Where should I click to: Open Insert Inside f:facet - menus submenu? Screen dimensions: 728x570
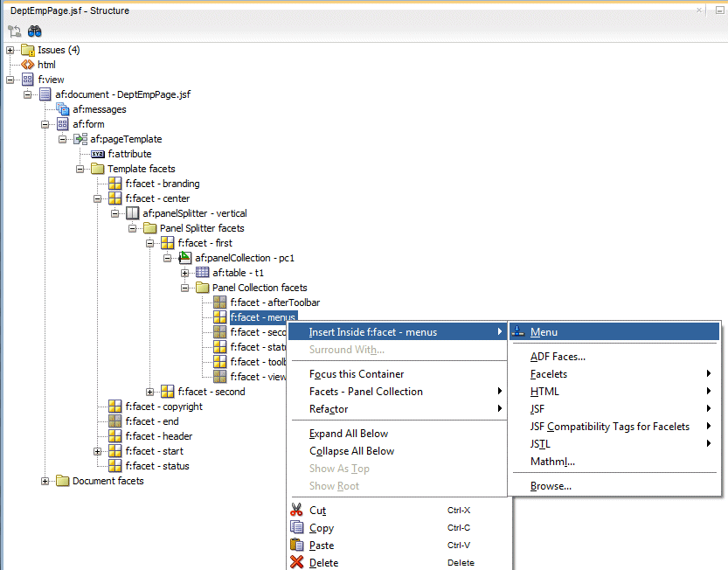coord(398,331)
